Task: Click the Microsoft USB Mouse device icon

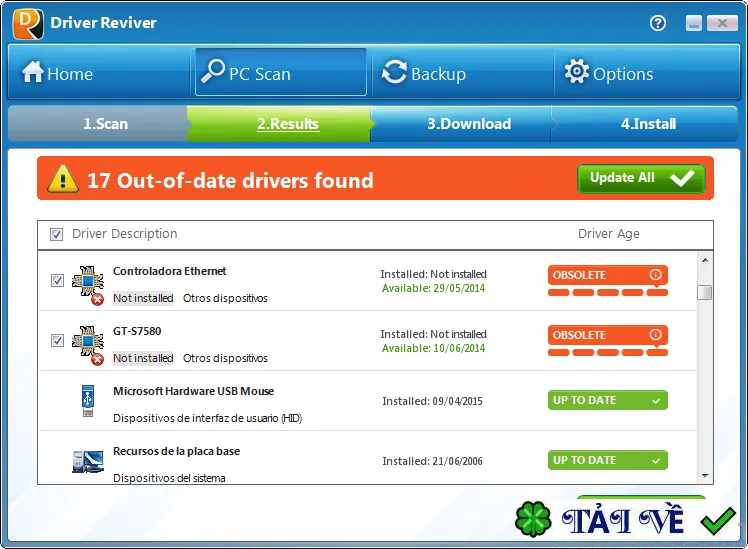Action: pos(88,401)
